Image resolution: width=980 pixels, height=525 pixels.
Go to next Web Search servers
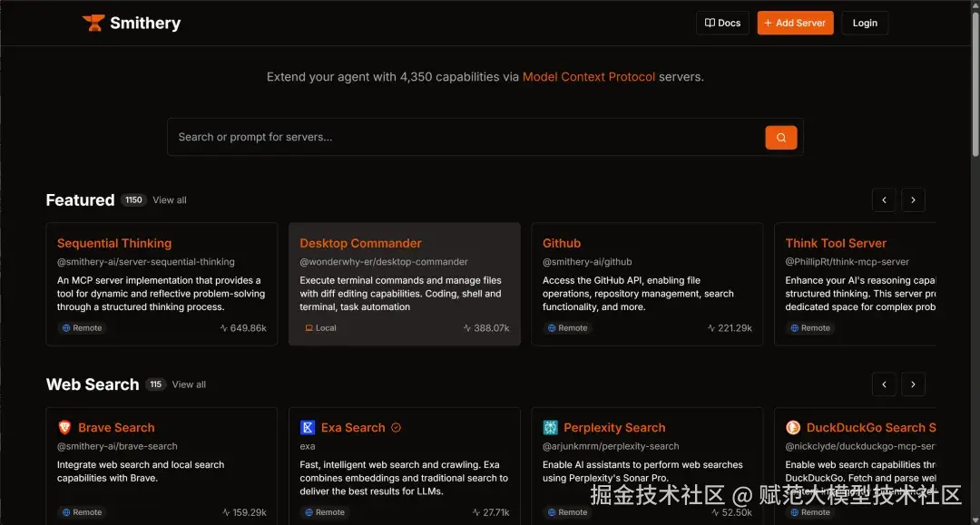[913, 384]
